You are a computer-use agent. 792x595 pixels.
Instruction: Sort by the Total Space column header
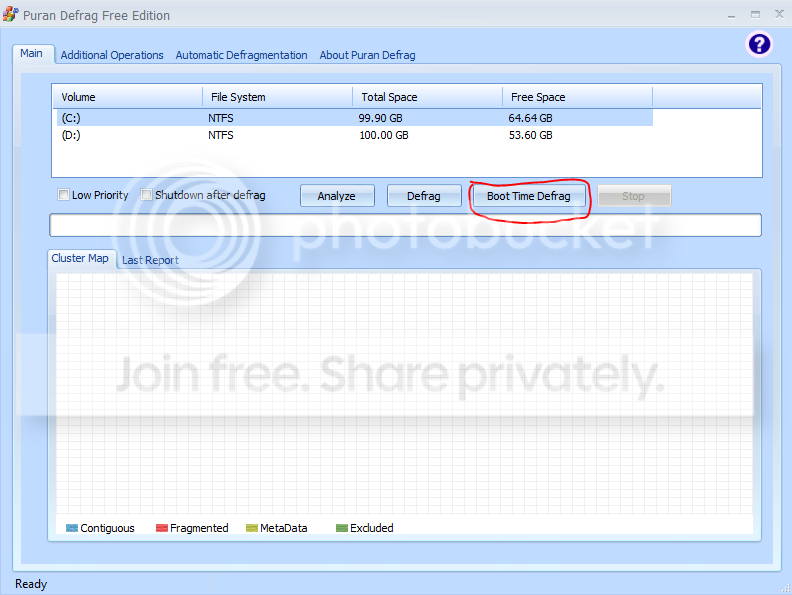pyautogui.click(x=427, y=96)
